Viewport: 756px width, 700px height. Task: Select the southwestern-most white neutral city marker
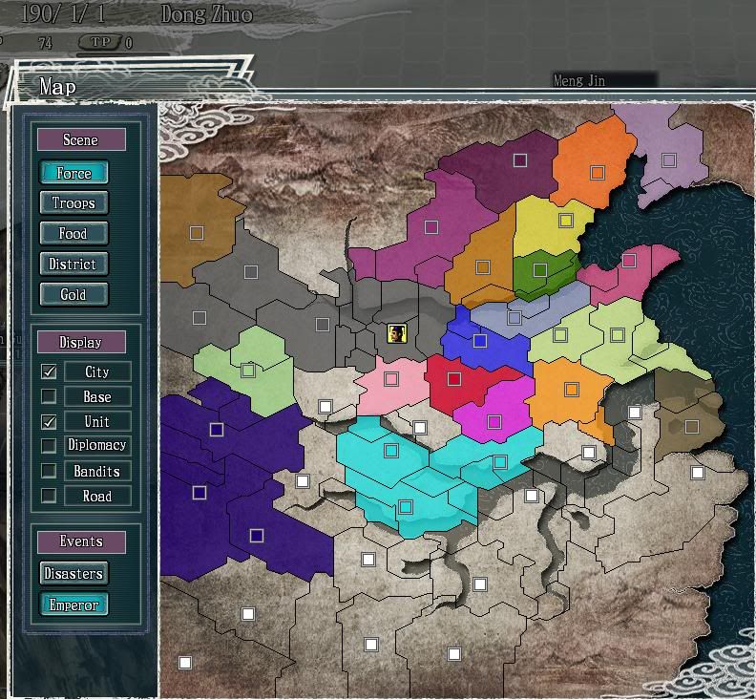185,663
